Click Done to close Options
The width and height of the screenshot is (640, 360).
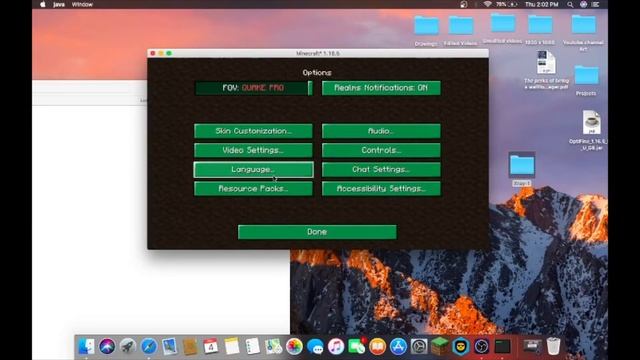coord(317,232)
